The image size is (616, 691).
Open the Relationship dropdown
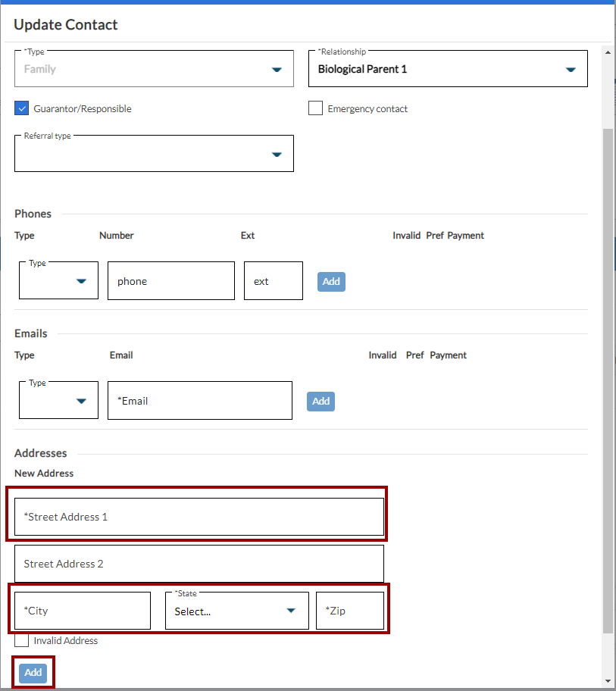point(447,69)
